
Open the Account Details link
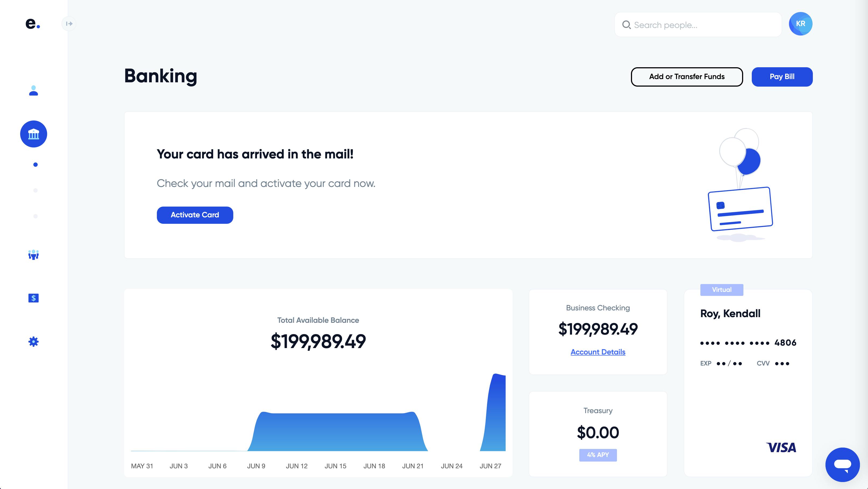click(598, 352)
